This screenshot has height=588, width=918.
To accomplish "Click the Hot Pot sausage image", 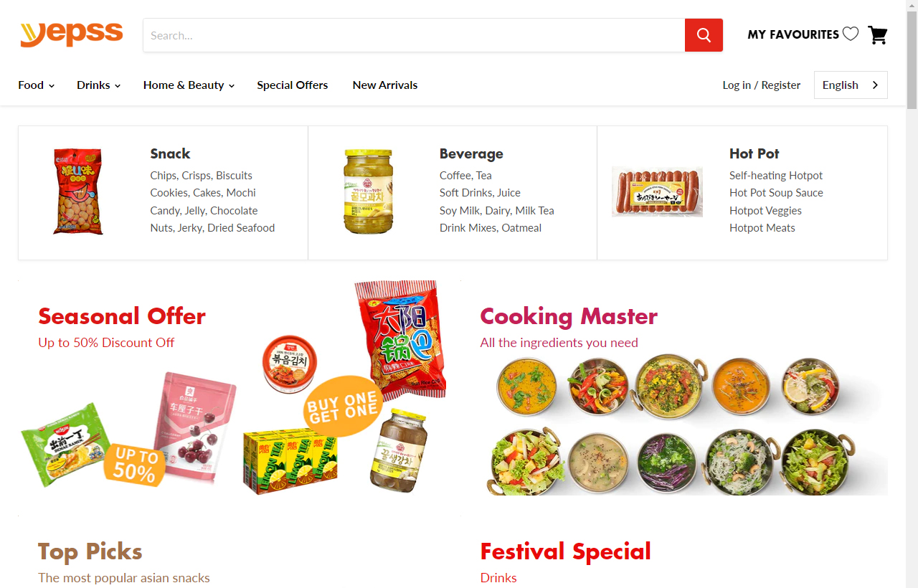I will pos(657,191).
